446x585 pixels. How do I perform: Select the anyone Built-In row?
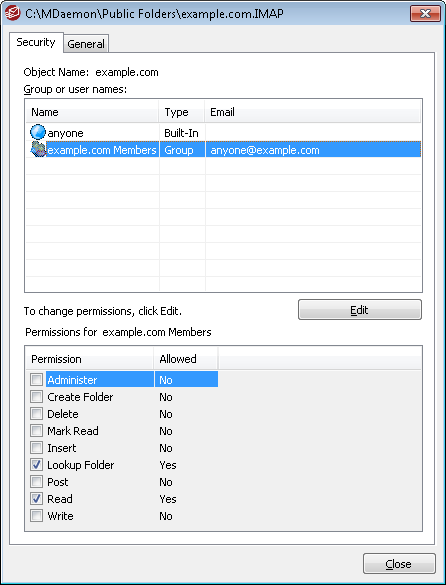(x=223, y=133)
